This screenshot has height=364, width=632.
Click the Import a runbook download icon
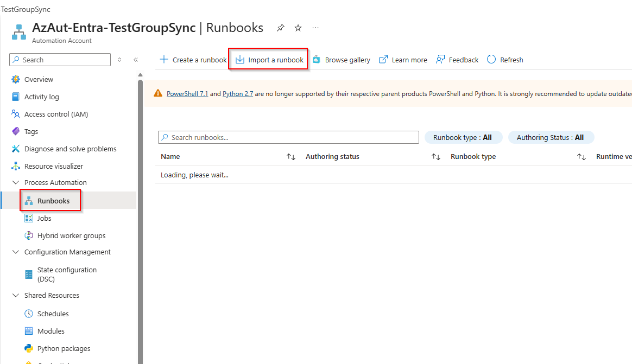click(x=240, y=60)
